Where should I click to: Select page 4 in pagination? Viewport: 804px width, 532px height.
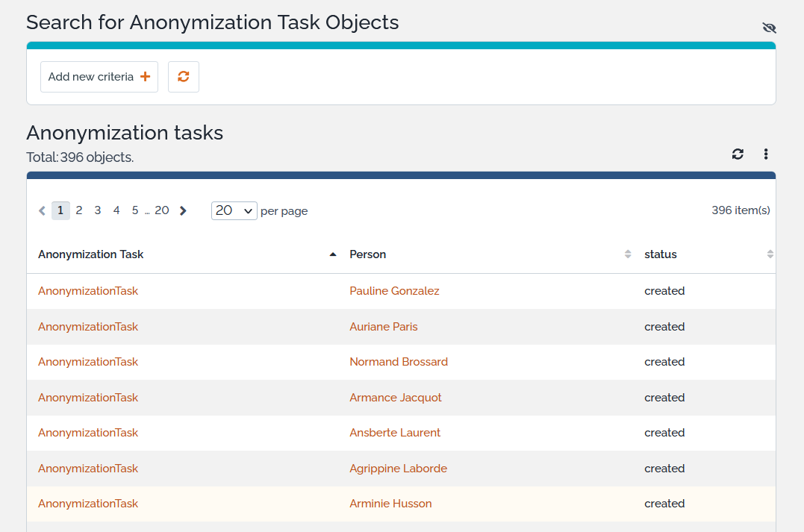coord(116,210)
